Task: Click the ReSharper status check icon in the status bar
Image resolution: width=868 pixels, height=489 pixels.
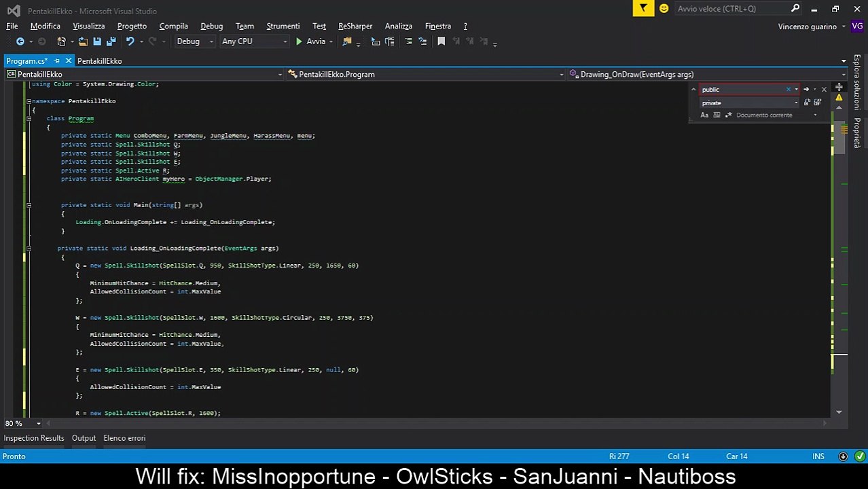Action: pos(859,456)
